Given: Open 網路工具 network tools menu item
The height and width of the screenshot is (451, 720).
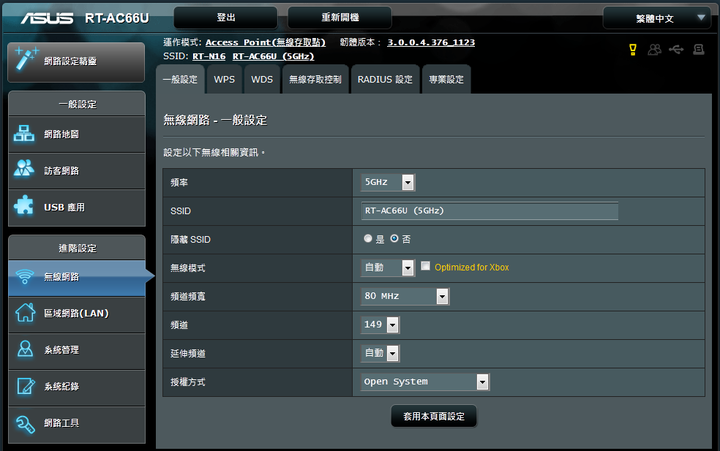Looking at the screenshot, I should tap(77, 423).
